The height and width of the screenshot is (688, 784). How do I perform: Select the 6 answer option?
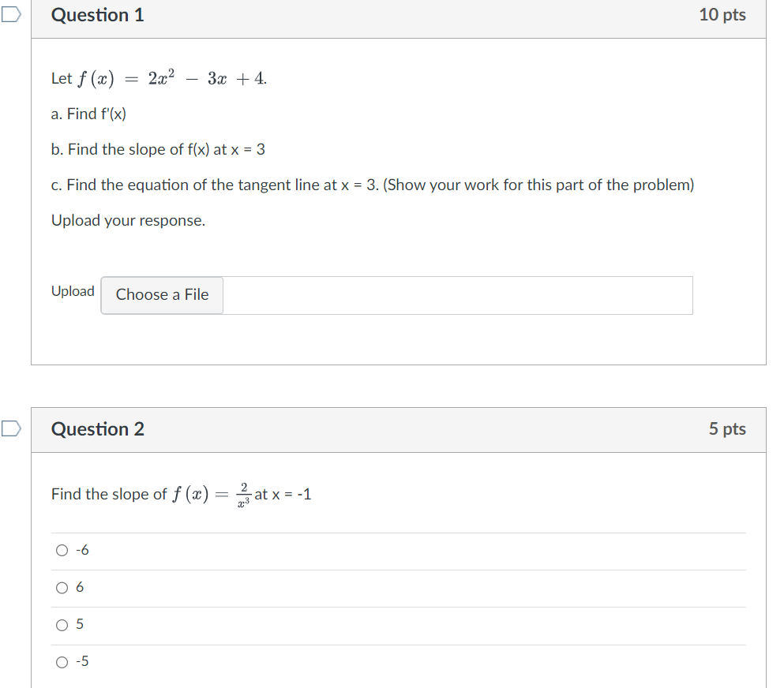pyautogui.click(x=62, y=588)
